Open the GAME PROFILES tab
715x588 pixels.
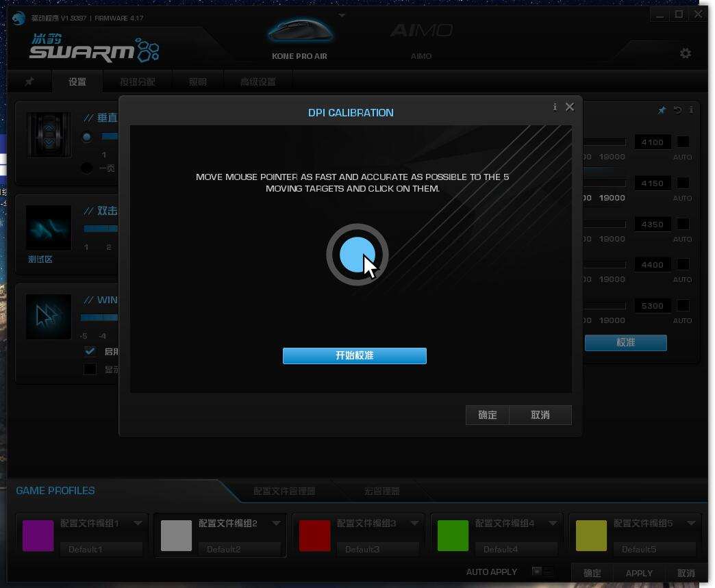[x=55, y=490]
